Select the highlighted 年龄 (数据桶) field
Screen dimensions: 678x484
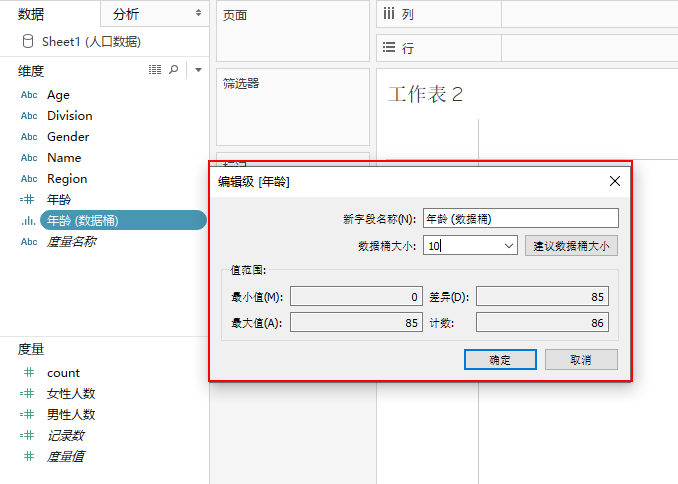point(123,221)
